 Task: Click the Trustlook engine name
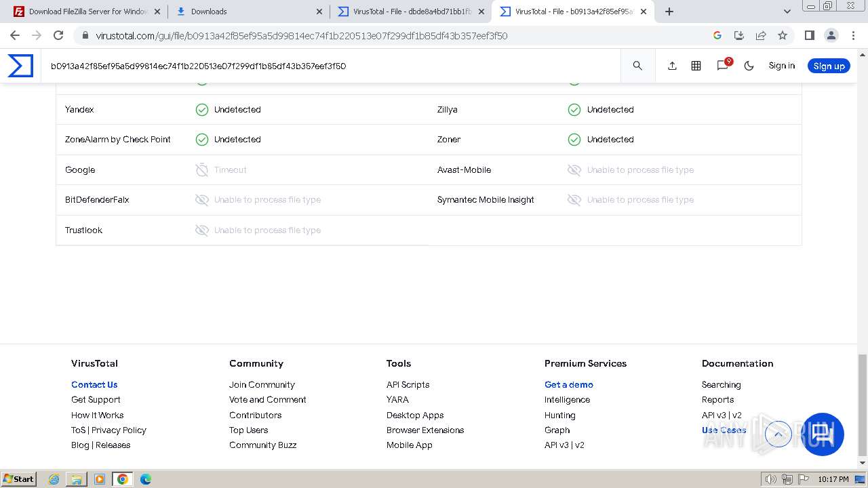83,230
